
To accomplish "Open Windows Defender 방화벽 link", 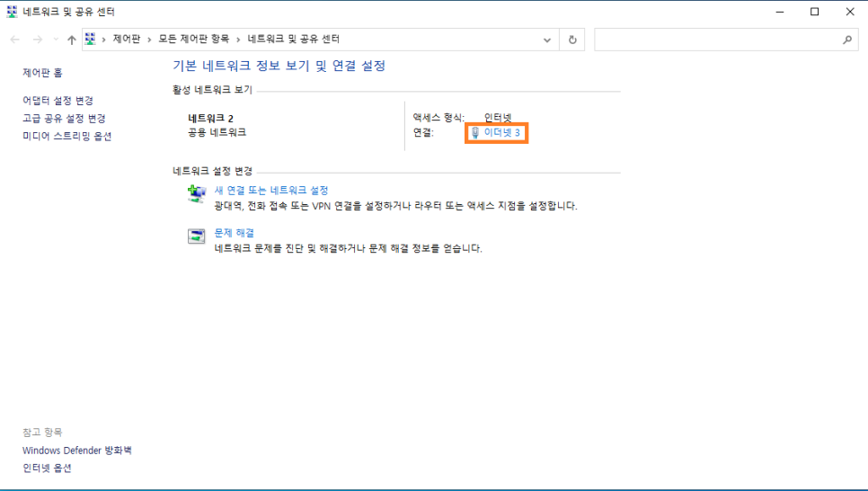I will [77, 450].
